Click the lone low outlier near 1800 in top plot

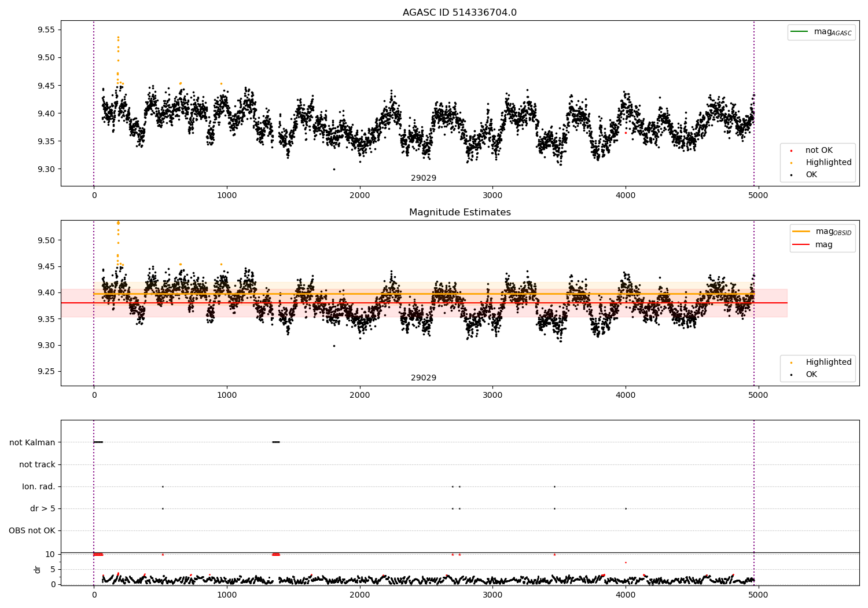(334, 169)
